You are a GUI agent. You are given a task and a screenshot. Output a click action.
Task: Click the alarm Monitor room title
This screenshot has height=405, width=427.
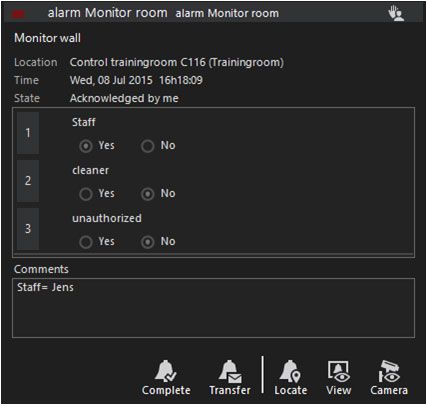coord(107,13)
